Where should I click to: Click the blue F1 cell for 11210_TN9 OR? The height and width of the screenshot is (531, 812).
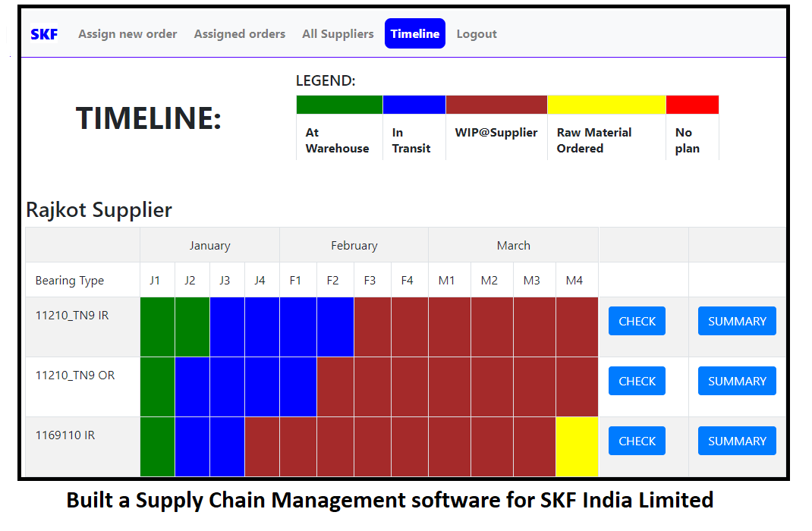click(x=298, y=387)
